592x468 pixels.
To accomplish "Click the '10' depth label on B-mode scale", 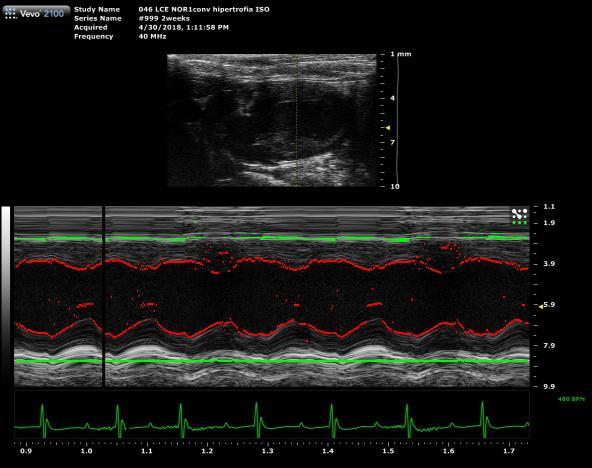I will point(395,186).
